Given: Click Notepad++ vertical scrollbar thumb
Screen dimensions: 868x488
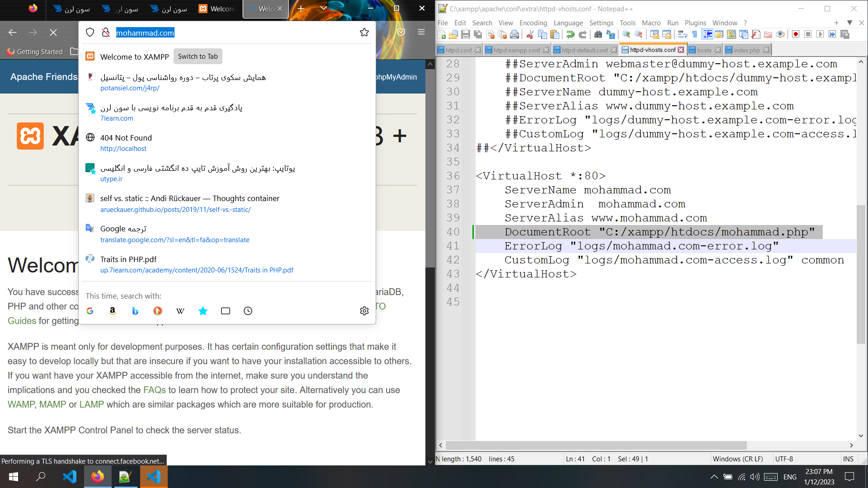Looking at the screenshot, I should 861,274.
